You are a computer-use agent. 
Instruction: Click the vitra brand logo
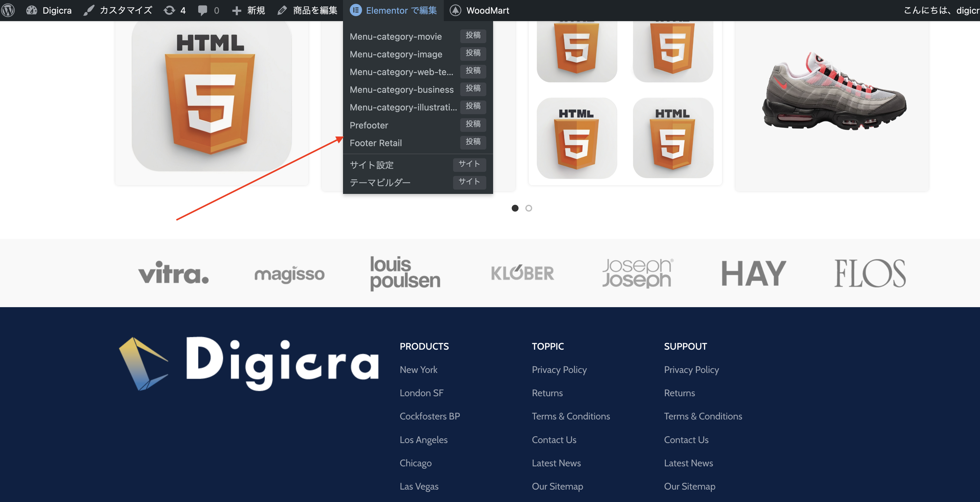pos(173,273)
